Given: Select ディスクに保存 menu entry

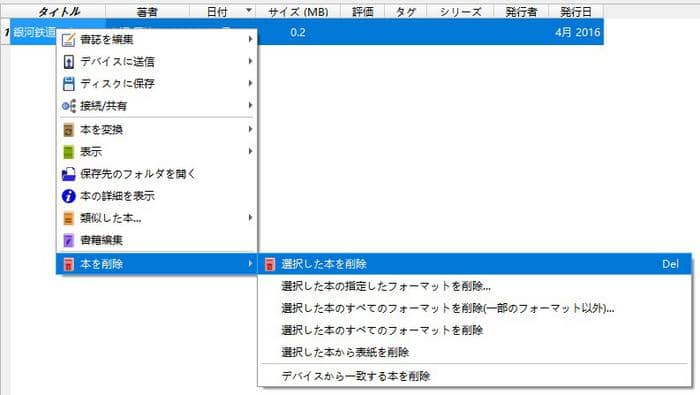Looking at the screenshot, I should pyautogui.click(x=157, y=83).
